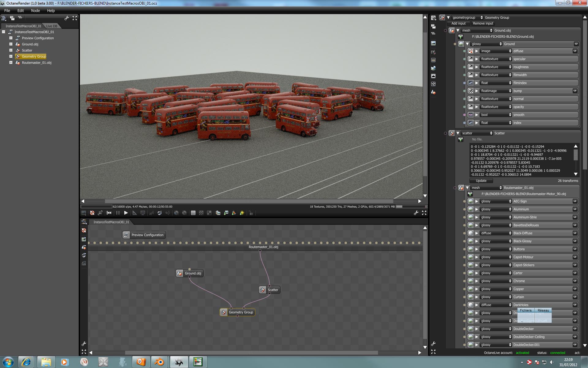Open the Node menu
The width and height of the screenshot is (588, 368).
click(x=36, y=10)
